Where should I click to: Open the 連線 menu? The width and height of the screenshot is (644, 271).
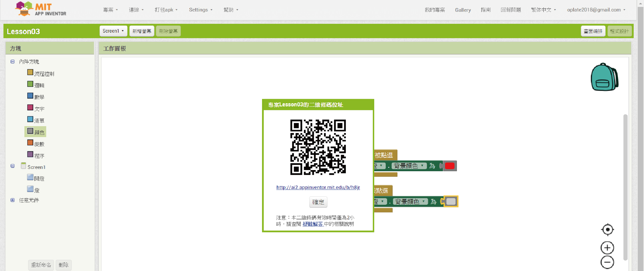pyautogui.click(x=136, y=10)
